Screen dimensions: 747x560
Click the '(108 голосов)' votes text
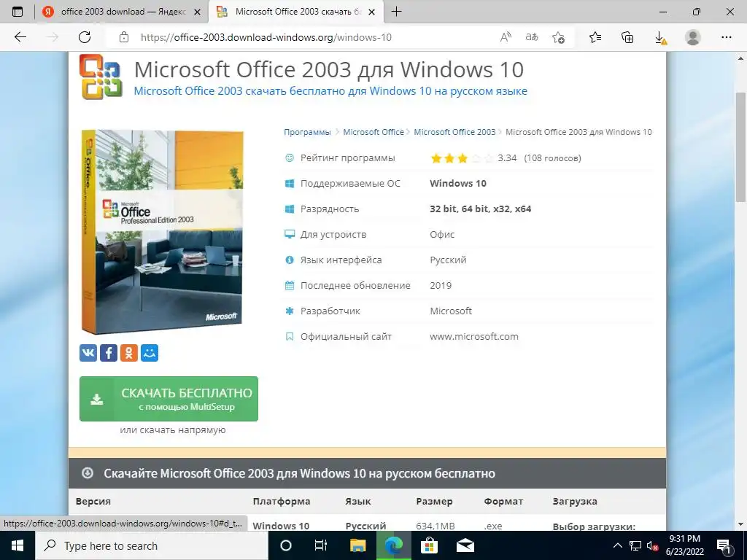coord(553,158)
